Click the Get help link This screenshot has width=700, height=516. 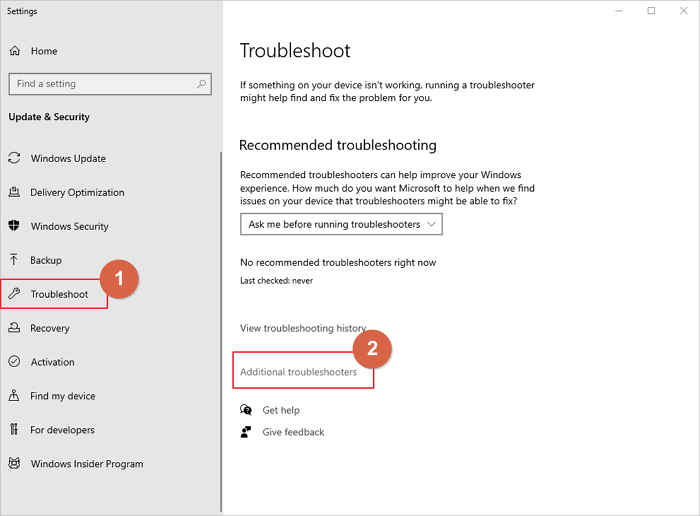pyautogui.click(x=280, y=410)
